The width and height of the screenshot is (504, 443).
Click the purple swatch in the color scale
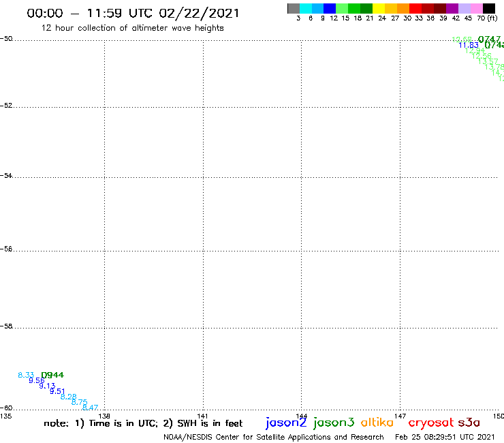click(452, 8)
